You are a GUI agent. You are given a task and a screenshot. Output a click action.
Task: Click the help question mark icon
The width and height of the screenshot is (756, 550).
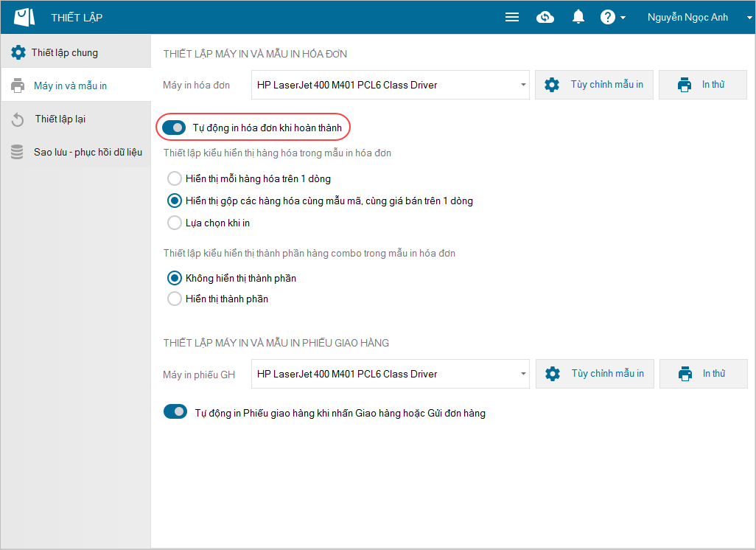click(608, 18)
